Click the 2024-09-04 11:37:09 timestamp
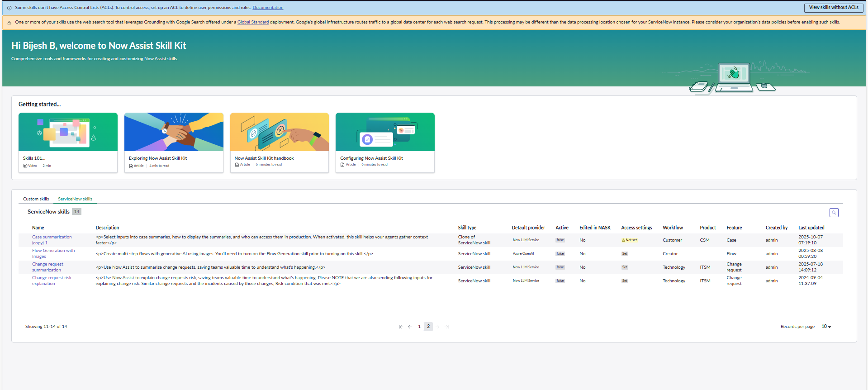The width and height of the screenshot is (868, 390). point(811,281)
